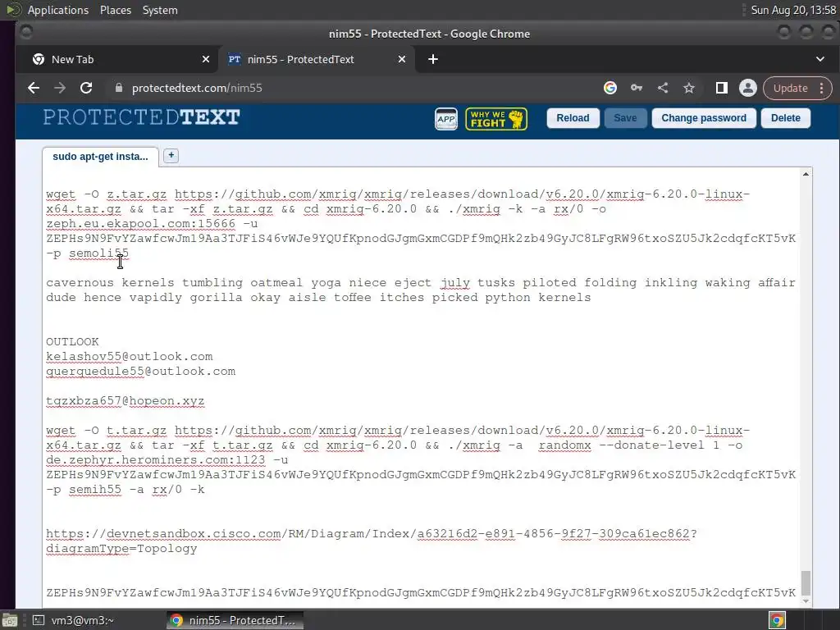Close the nim55 - ProtectedText tab
This screenshot has height=630, width=840.
(x=402, y=59)
